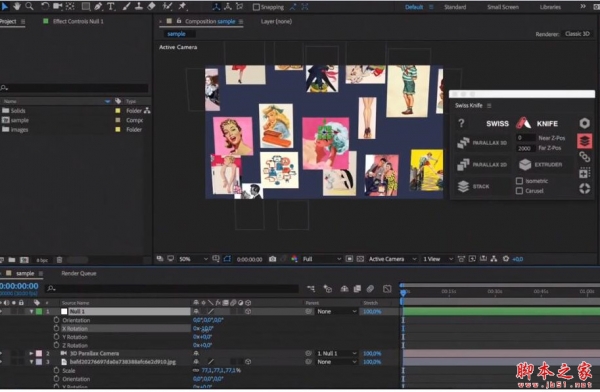The height and width of the screenshot is (392, 600).
Task: Open the Render Queue tab
Action: (x=79, y=273)
